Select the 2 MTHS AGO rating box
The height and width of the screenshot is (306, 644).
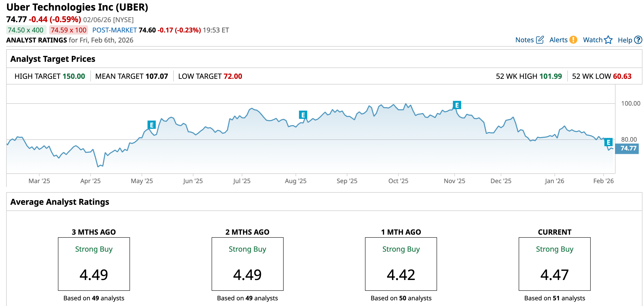[247, 264]
